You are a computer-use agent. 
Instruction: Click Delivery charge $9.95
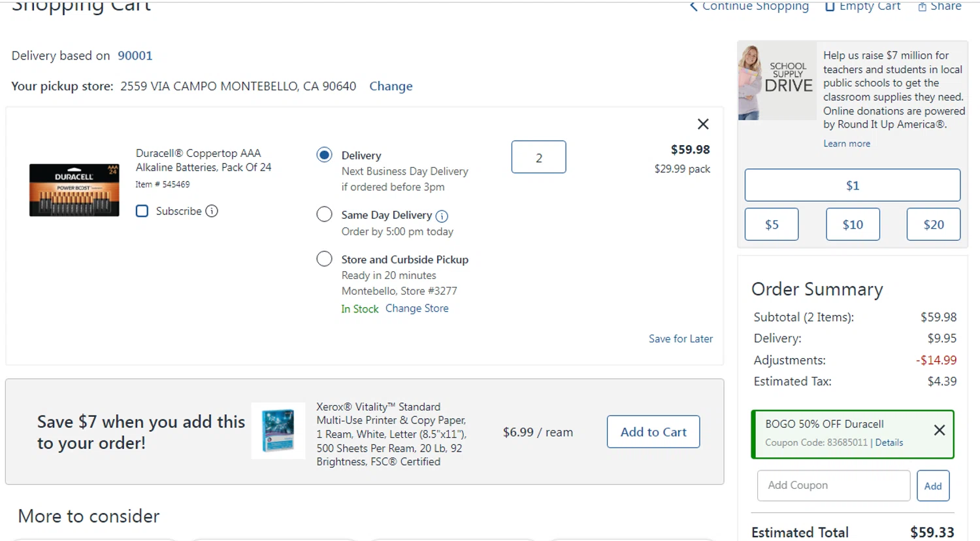point(942,338)
